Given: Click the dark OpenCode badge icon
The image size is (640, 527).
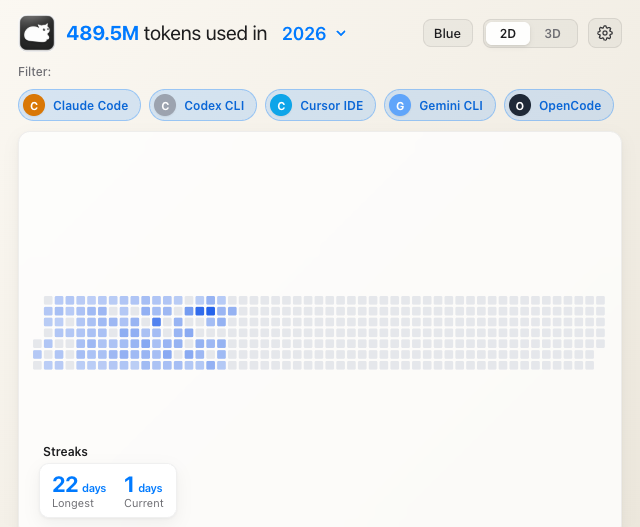Looking at the screenshot, I should click(x=520, y=105).
